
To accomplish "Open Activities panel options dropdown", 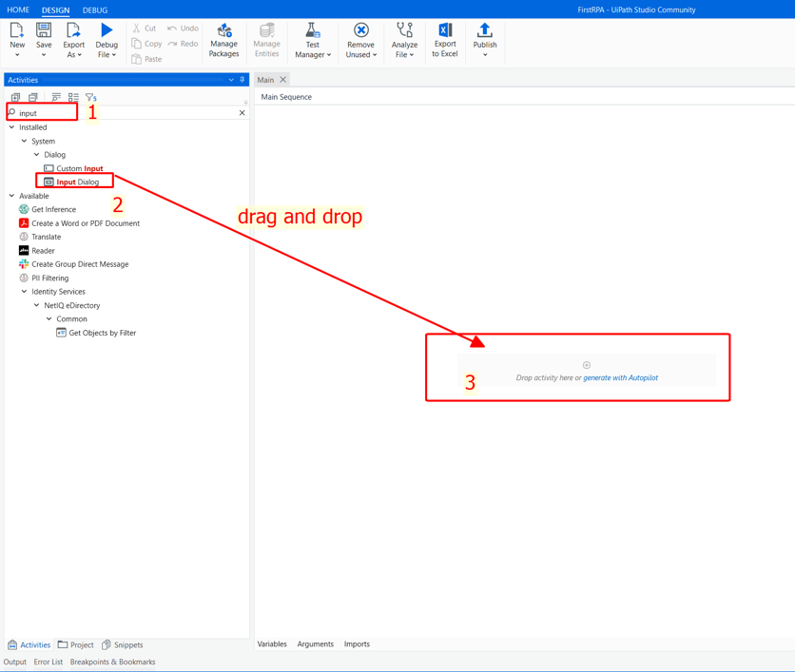I will (x=231, y=80).
